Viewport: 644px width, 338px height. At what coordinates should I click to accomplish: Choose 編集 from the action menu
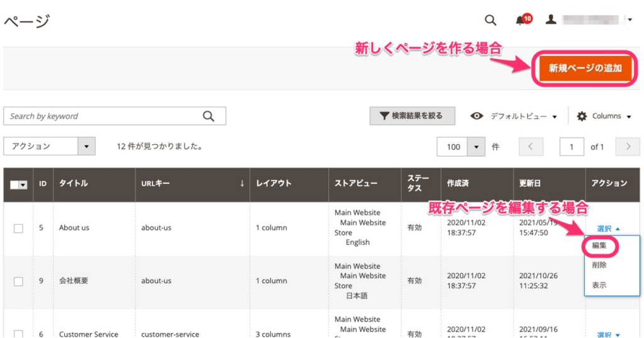pyautogui.click(x=599, y=246)
